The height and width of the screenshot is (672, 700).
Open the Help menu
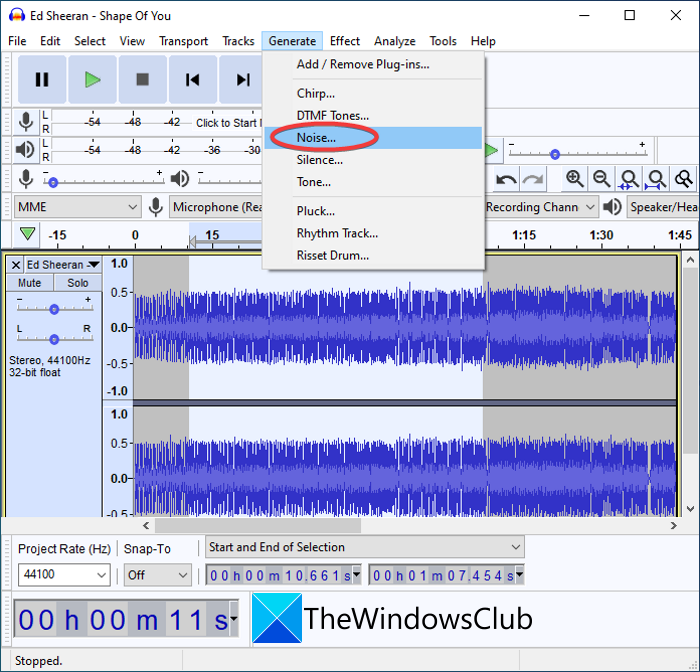coord(483,41)
